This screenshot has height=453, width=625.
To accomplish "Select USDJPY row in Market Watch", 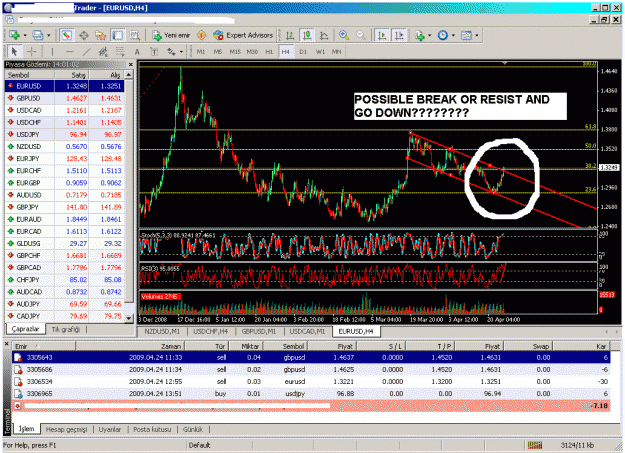I will click(x=65, y=134).
